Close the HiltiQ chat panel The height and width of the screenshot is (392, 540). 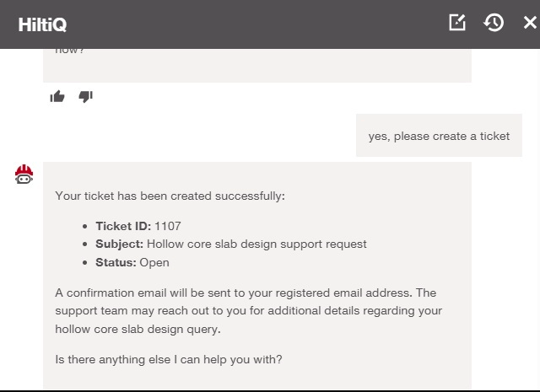point(530,23)
